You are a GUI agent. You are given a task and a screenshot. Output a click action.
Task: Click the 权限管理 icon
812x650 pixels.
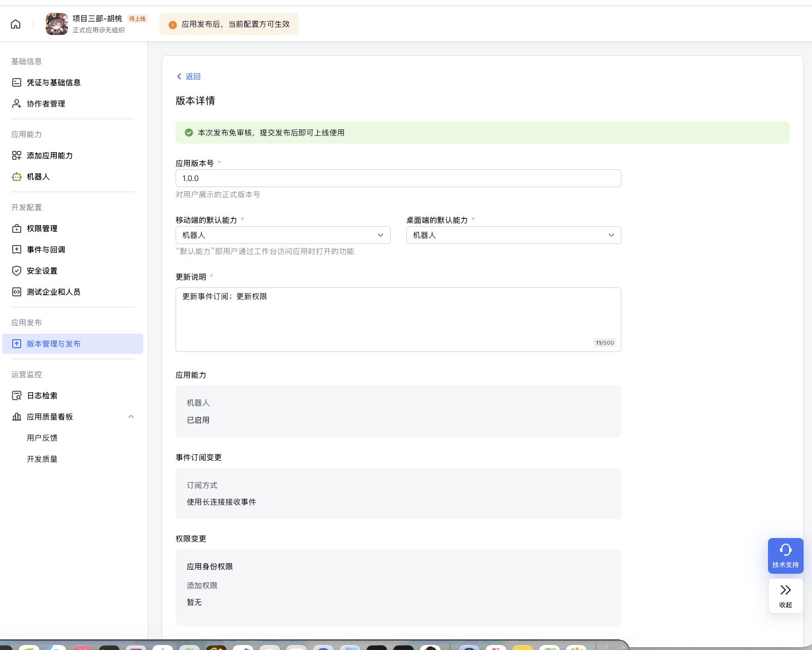tap(17, 228)
